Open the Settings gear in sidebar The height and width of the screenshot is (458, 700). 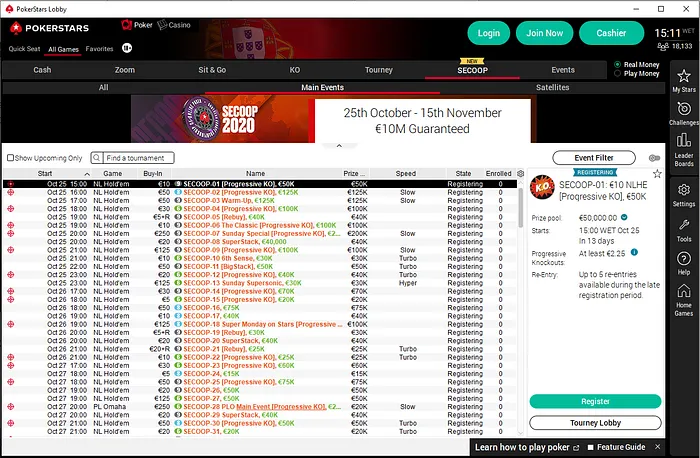(683, 195)
